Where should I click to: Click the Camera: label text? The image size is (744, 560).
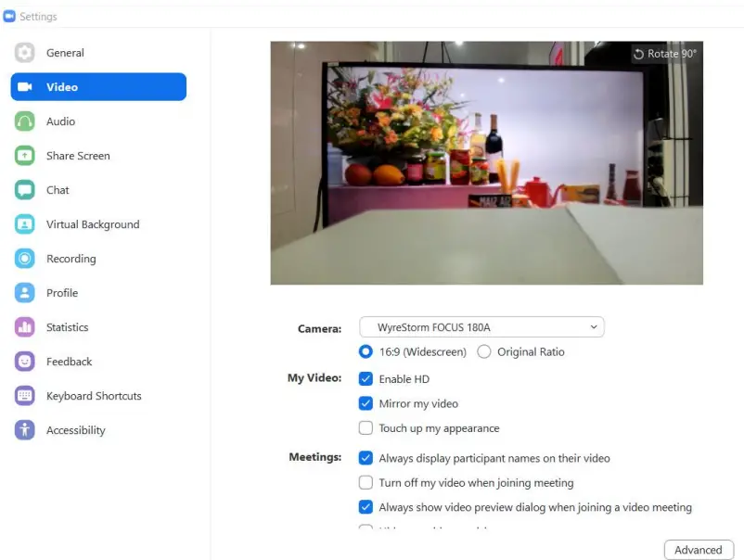[x=319, y=328]
